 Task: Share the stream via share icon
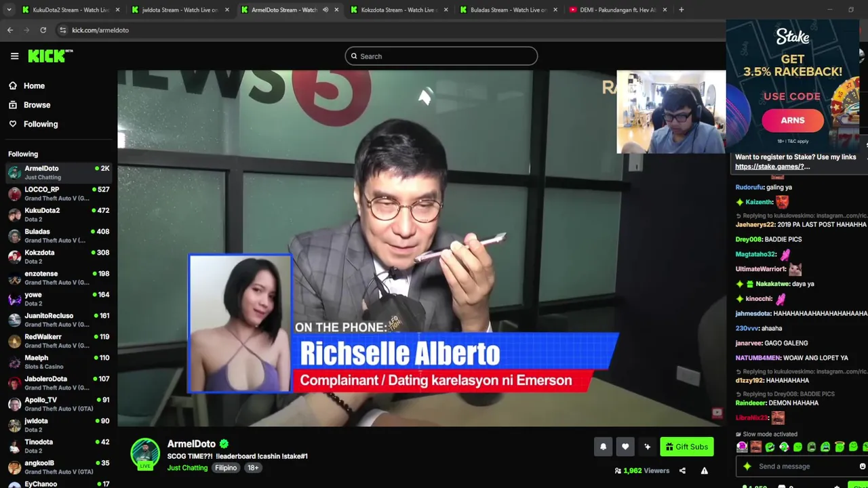coord(682,470)
